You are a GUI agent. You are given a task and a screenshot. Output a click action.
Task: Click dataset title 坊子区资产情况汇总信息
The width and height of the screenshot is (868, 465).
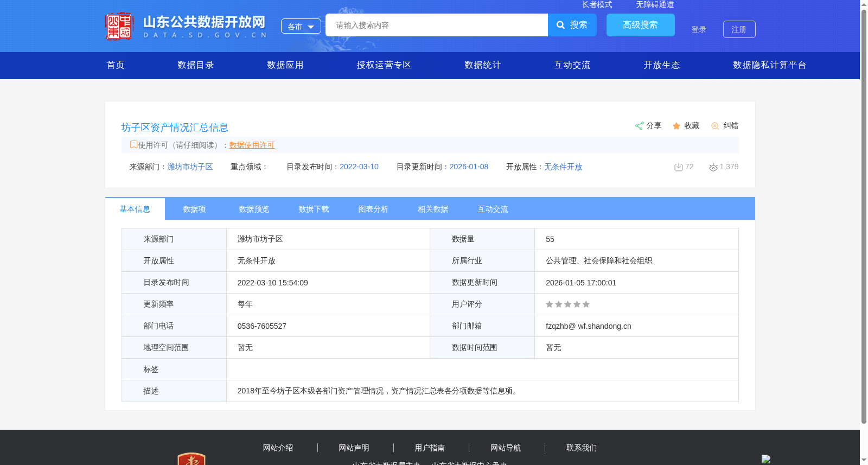point(175,128)
